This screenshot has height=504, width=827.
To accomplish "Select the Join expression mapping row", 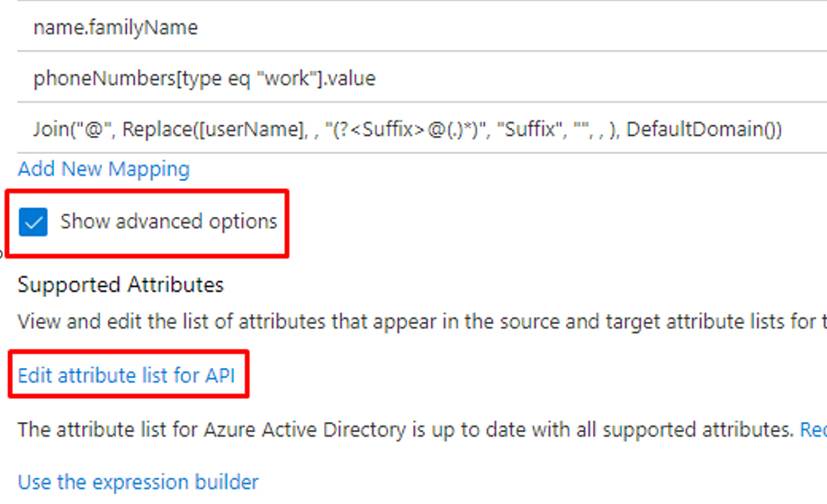I will [x=422, y=129].
